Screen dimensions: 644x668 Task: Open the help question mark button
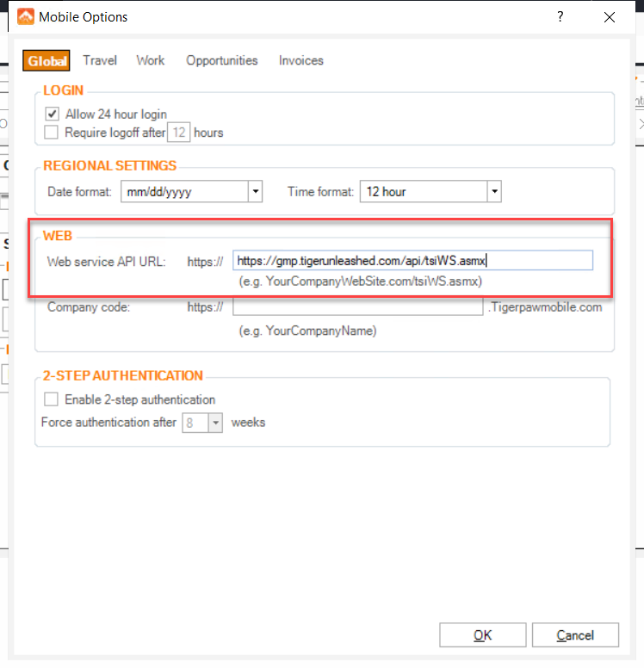(560, 17)
